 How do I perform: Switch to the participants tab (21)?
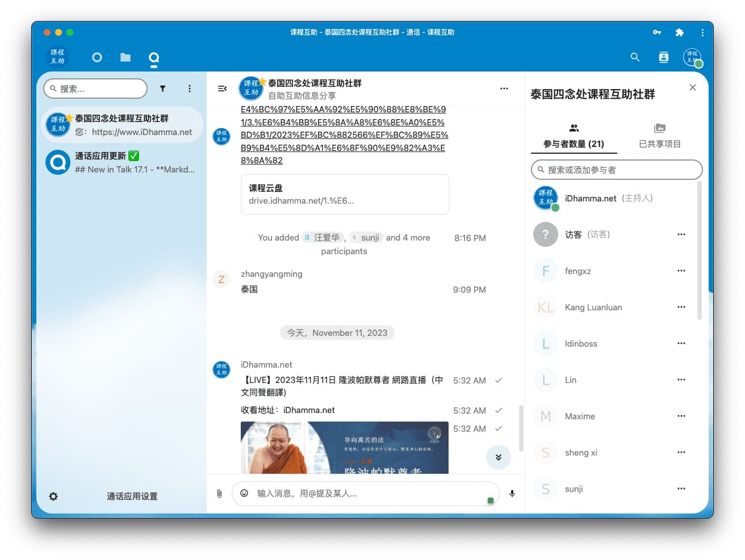pyautogui.click(x=574, y=136)
